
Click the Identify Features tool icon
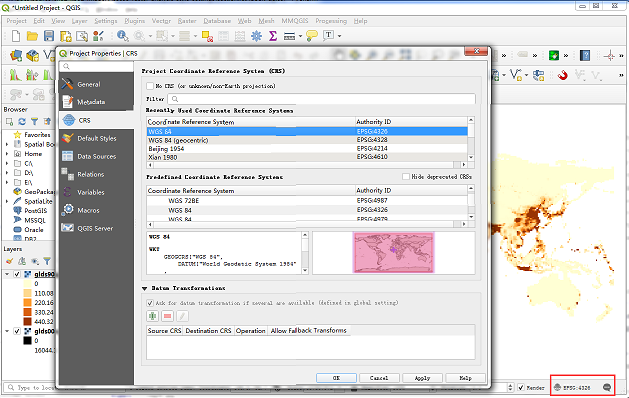click(122, 36)
